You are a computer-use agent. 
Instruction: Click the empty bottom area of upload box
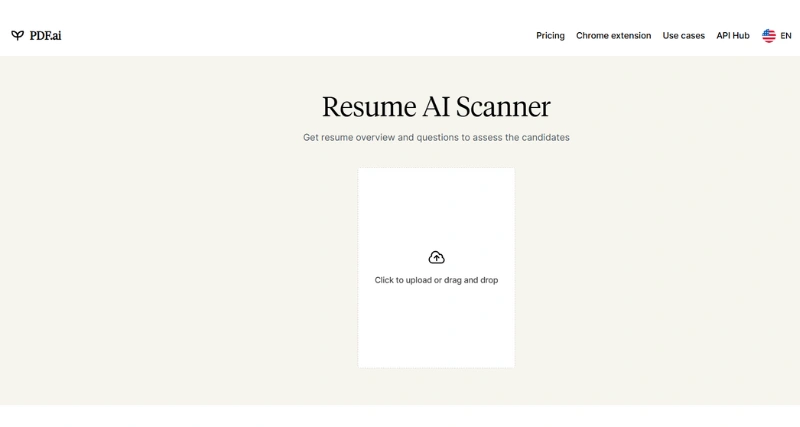tap(436, 335)
